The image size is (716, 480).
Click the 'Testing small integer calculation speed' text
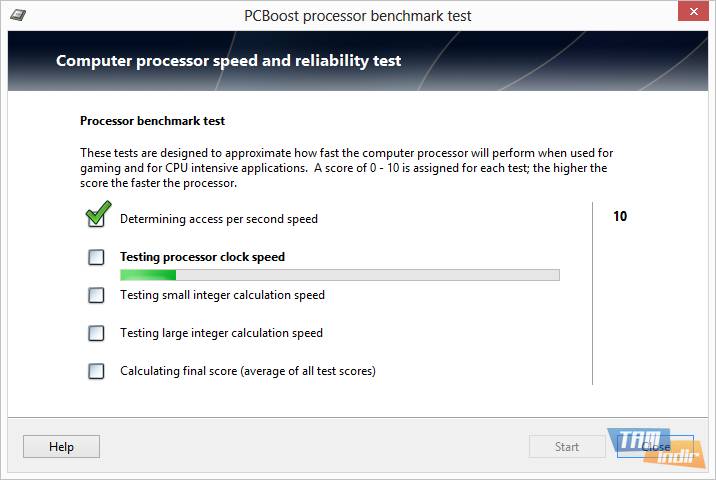click(x=222, y=295)
